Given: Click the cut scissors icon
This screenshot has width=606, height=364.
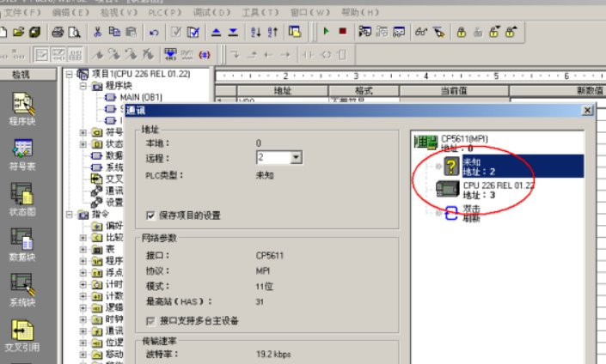Looking at the screenshot, I should pyautogui.click(x=97, y=32).
